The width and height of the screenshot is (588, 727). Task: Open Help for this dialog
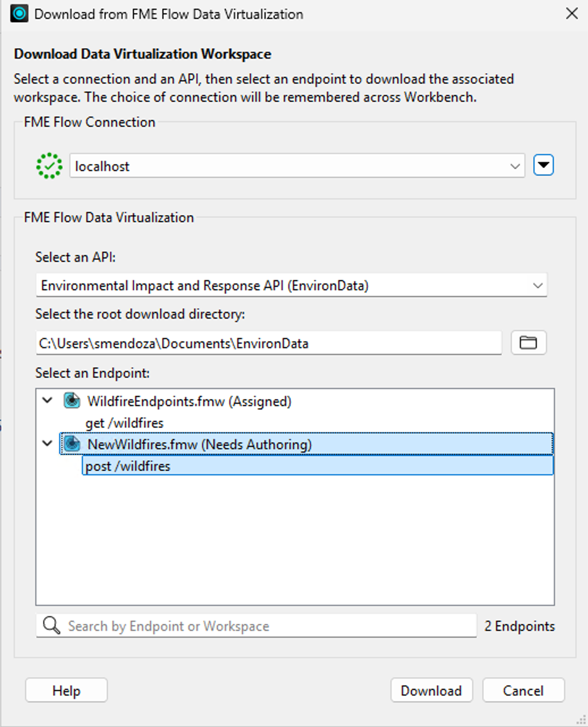(66, 691)
